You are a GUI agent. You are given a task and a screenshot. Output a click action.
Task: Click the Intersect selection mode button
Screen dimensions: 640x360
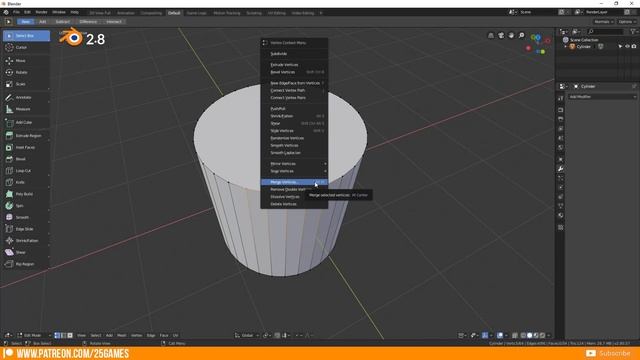click(x=114, y=22)
